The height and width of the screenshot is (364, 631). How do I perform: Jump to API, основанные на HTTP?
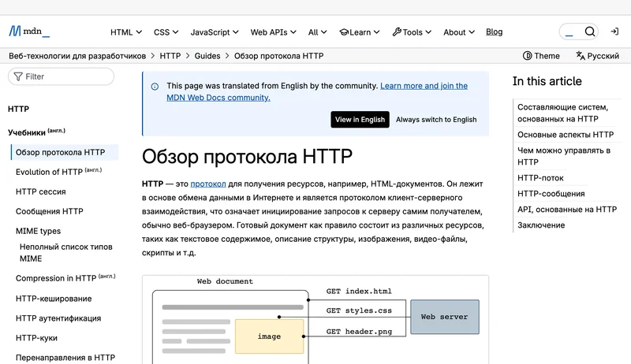(567, 210)
